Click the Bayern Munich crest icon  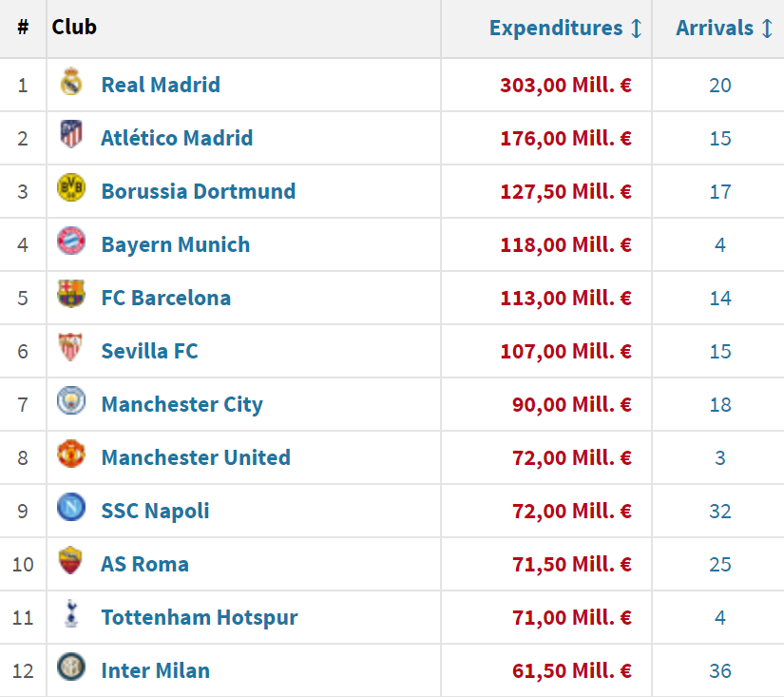[71, 243]
